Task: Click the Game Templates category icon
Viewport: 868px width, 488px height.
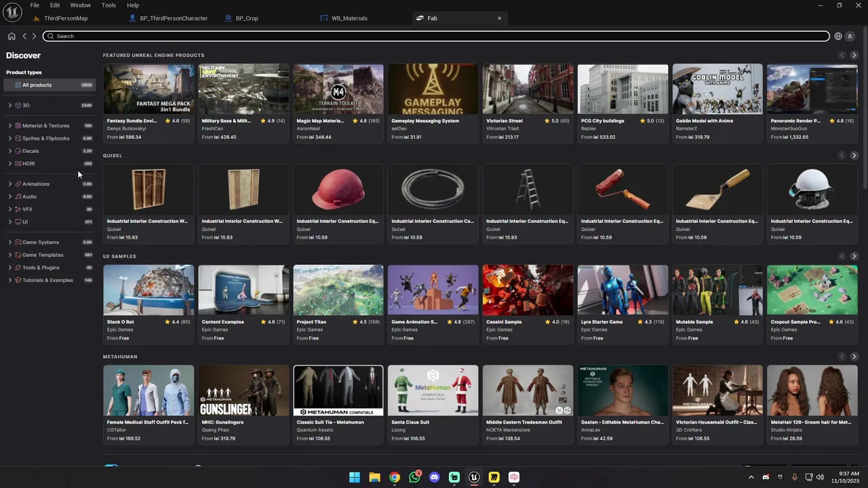Action: tap(18, 255)
